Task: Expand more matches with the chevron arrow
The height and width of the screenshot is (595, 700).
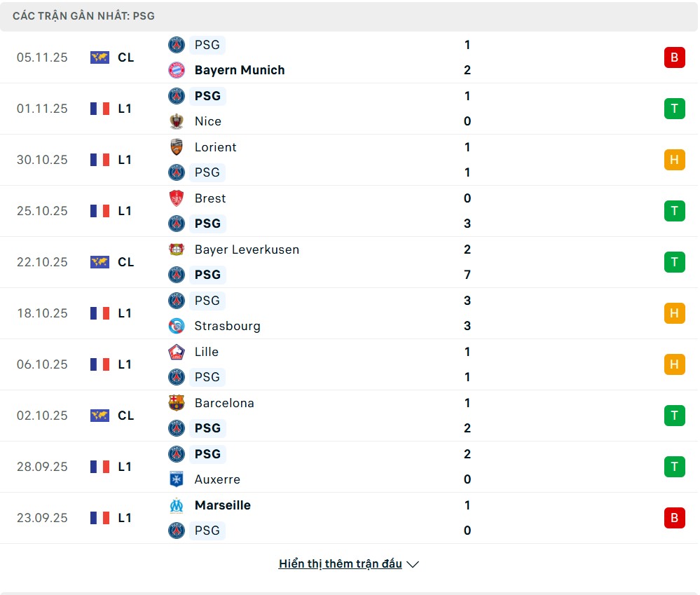Action: (413, 564)
